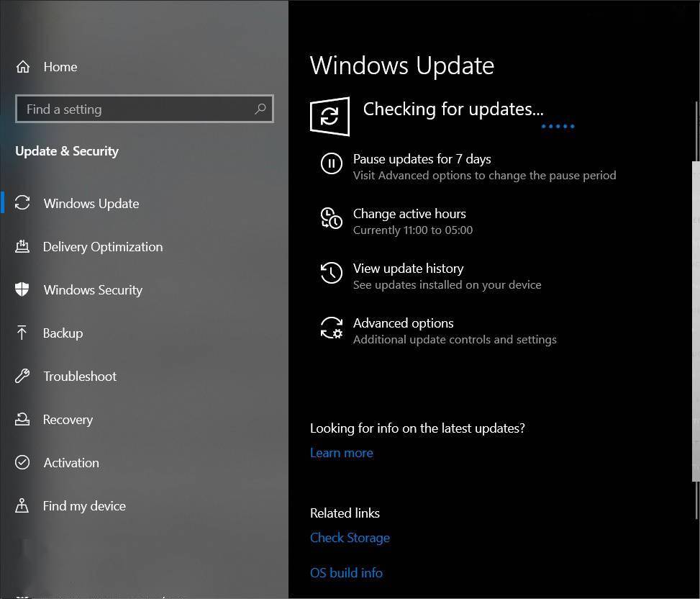Open Advanced options gear icon
This screenshot has width=700, height=599.
click(331, 328)
